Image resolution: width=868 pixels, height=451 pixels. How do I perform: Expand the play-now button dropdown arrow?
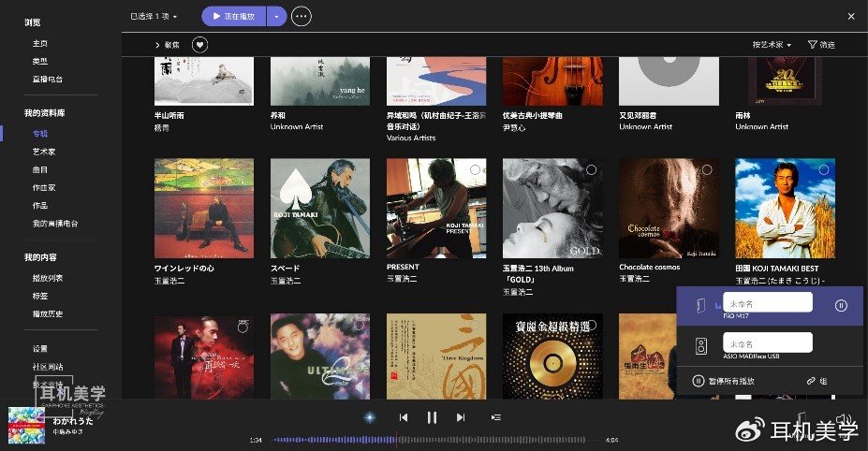coord(276,16)
